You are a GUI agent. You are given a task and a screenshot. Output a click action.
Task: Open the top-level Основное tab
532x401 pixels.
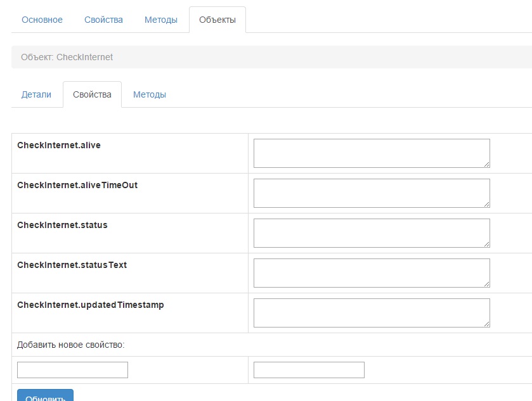[x=42, y=20]
